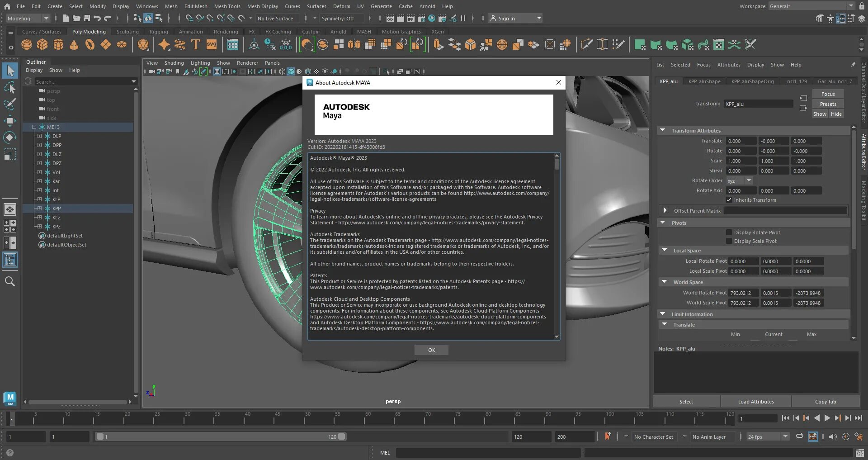Create a polygon cone from the shelf
This screenshot has width=868, height=460.
[x=74, y=45]
